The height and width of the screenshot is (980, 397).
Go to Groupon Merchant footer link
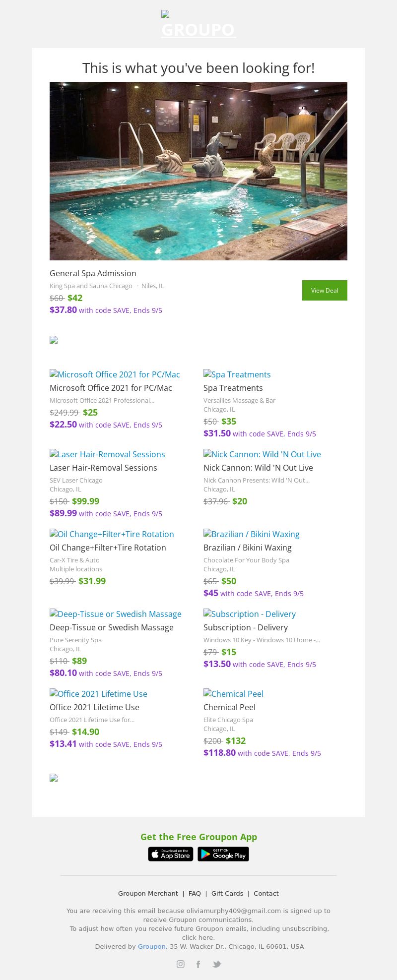(148, 893)
